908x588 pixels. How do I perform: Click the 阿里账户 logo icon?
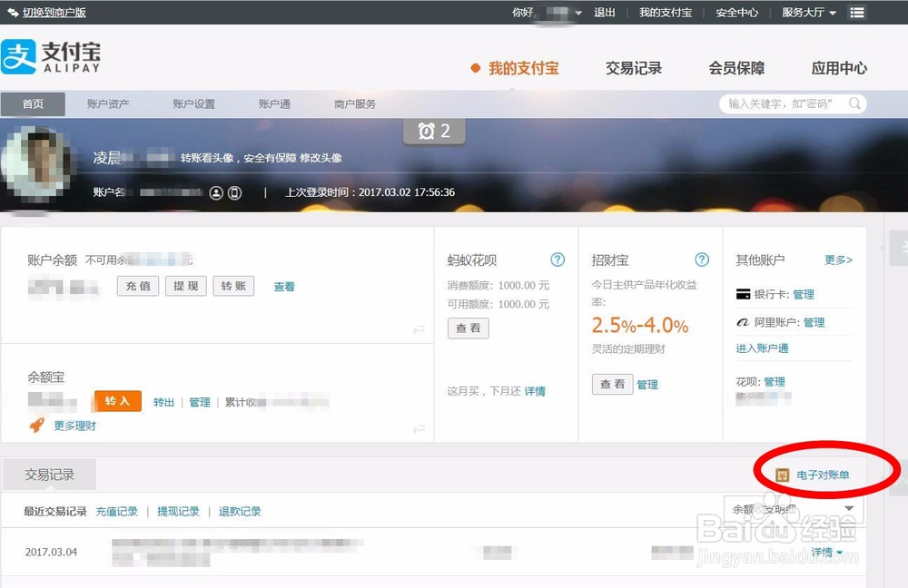[x=743, y=322]
